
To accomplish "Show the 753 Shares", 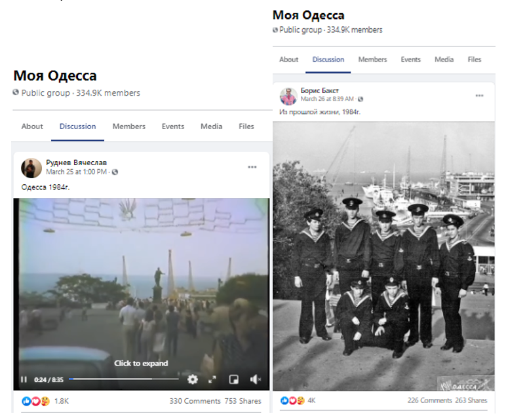I will tap(243, 401).
